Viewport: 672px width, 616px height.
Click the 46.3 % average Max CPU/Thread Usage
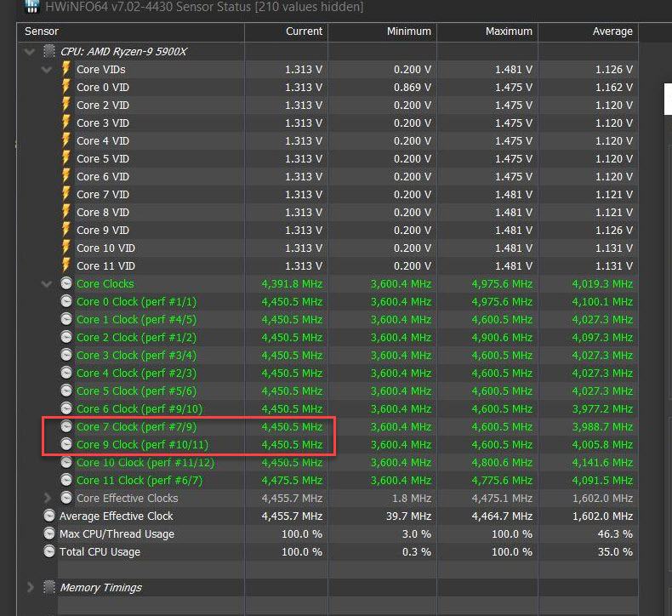tap(615, 534)
